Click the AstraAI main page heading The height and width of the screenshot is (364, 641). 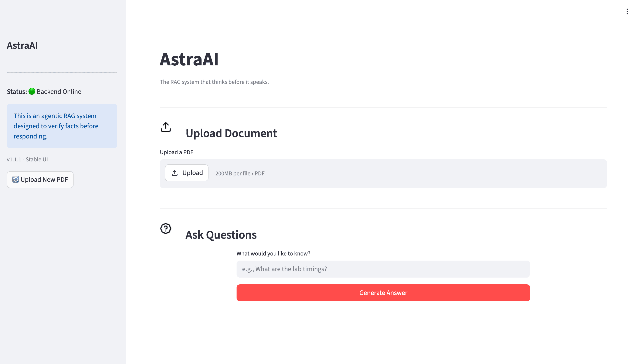[x=189, y=59]
